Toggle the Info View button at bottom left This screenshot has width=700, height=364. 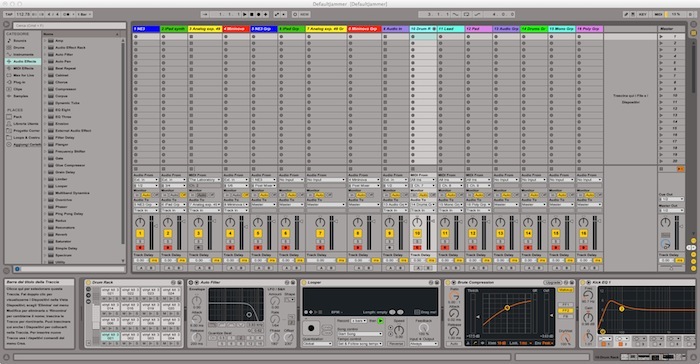(x=6, y=357)
